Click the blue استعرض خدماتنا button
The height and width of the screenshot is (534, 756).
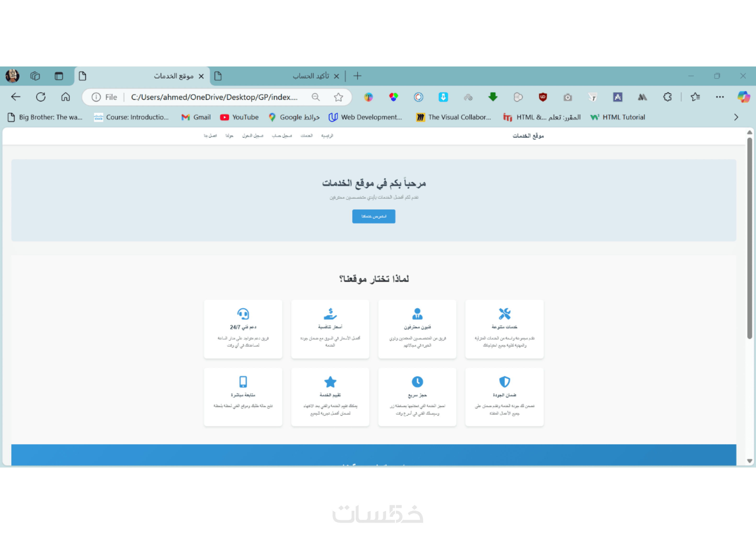[x=373, y=217]
